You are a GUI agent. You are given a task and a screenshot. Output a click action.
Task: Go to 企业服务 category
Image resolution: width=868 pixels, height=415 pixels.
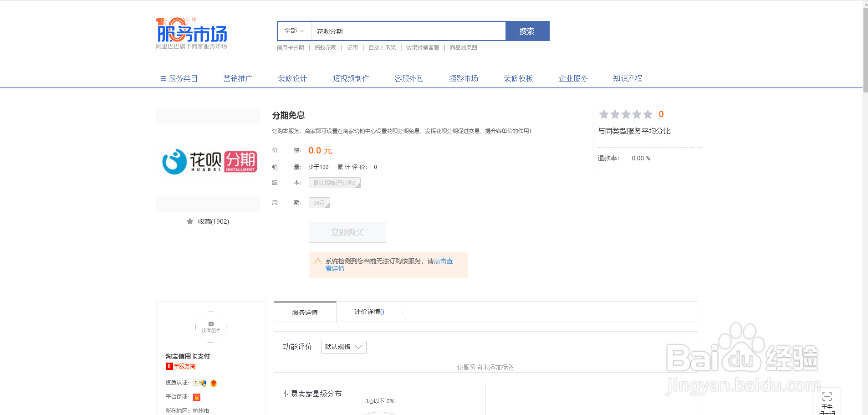[x=573, y=78]
